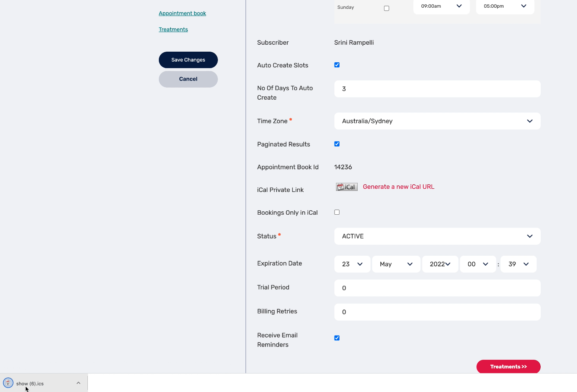
Task: Click the Save Changes button
Action: (188, 60)
